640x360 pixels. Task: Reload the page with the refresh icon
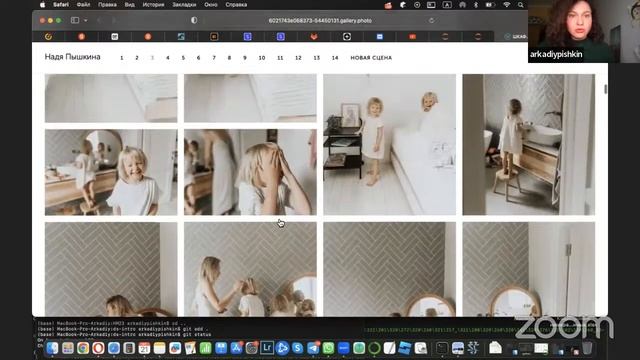pos(431,20)
